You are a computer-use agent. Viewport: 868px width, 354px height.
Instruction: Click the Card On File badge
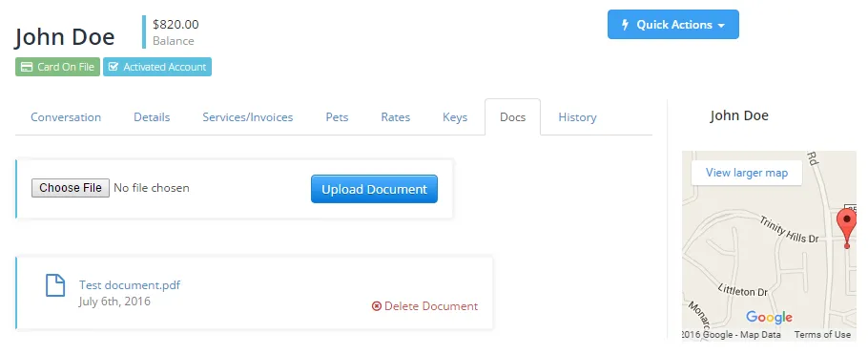pos(57,67)
